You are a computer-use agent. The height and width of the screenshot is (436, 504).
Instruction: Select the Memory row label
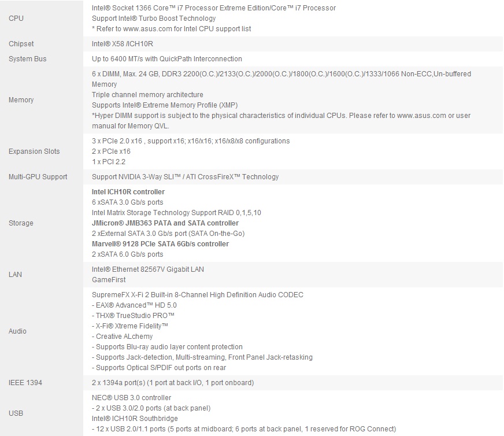pos(21,100)
